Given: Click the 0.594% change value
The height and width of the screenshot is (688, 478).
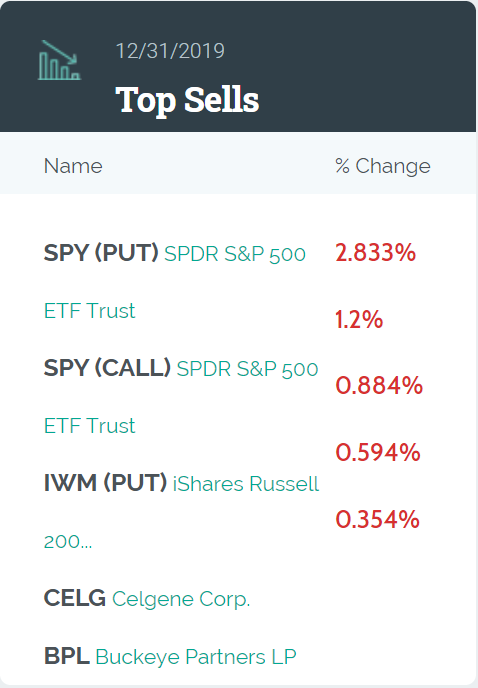Looking at the screenshot, I should (x=378, y=452).
